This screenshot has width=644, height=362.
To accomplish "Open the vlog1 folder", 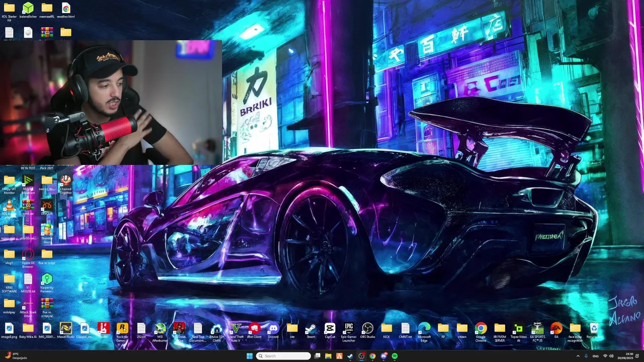I will click(x=9, y=256).
